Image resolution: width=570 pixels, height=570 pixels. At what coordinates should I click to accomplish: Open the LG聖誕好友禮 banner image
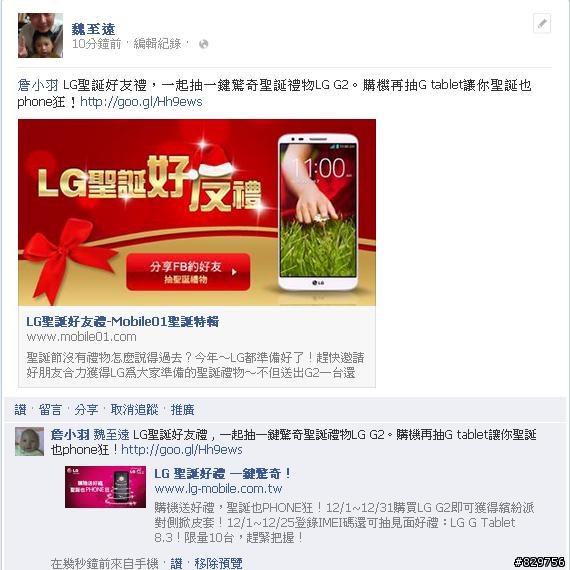point(197,212)
